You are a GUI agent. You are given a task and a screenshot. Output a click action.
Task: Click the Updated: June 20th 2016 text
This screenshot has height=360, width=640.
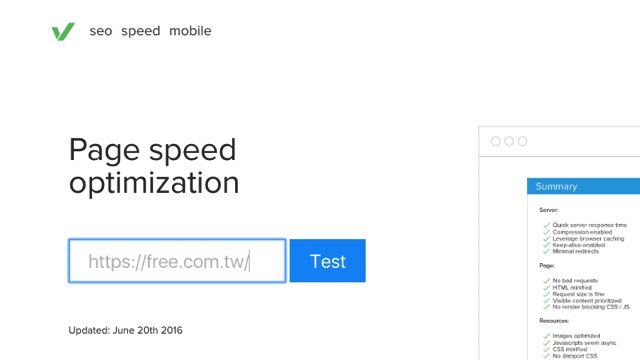[125, 330]
